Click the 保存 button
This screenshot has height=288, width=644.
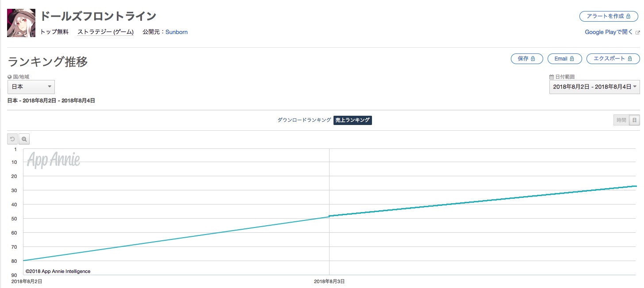point(526,58)
